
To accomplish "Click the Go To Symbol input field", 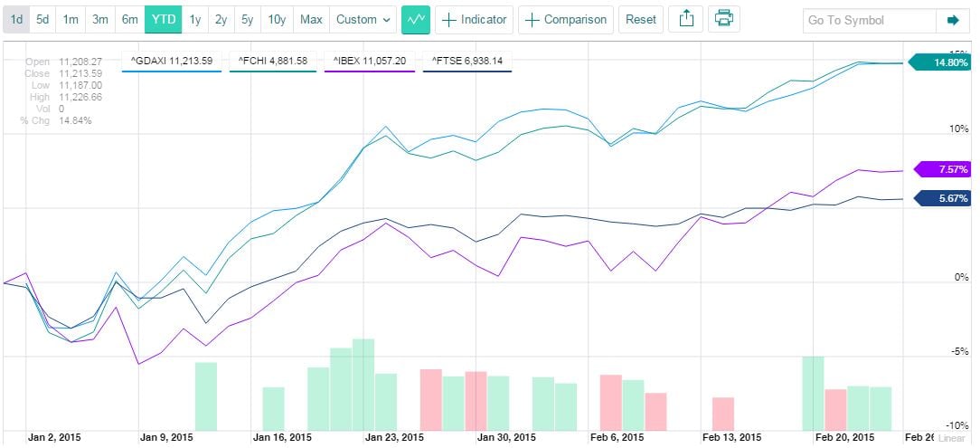I will 870,20.
